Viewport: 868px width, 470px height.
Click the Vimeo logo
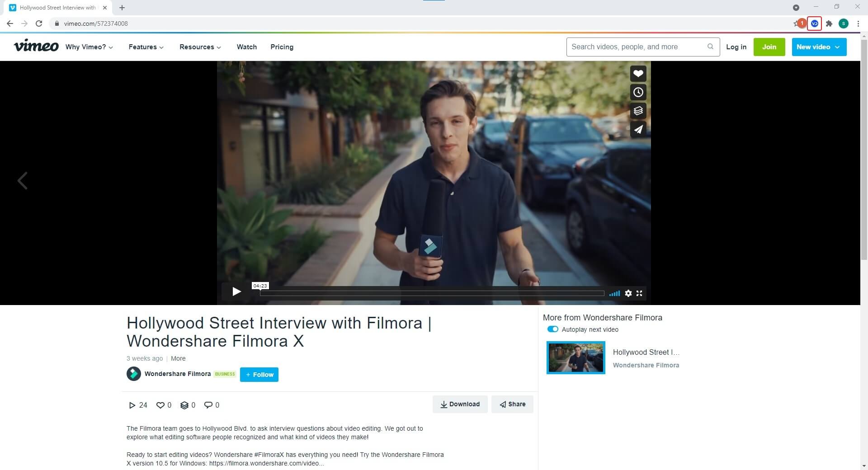(x=36, y=46)
